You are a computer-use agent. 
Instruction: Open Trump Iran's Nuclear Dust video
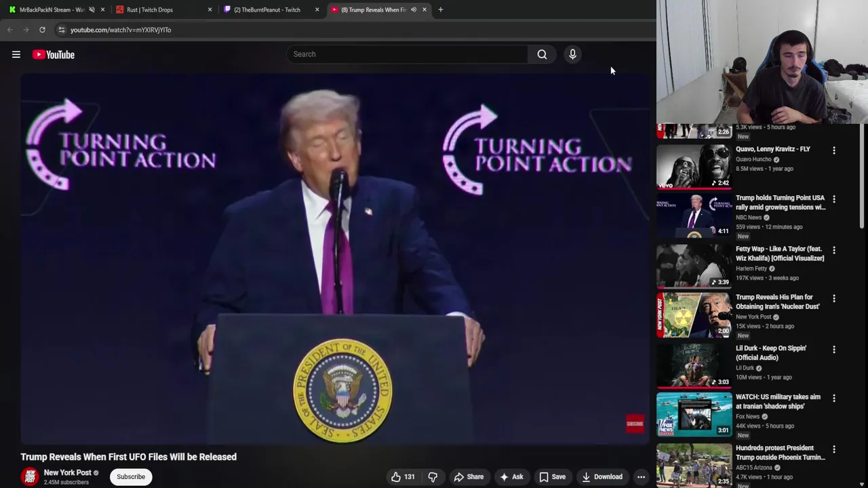[778, 302]
